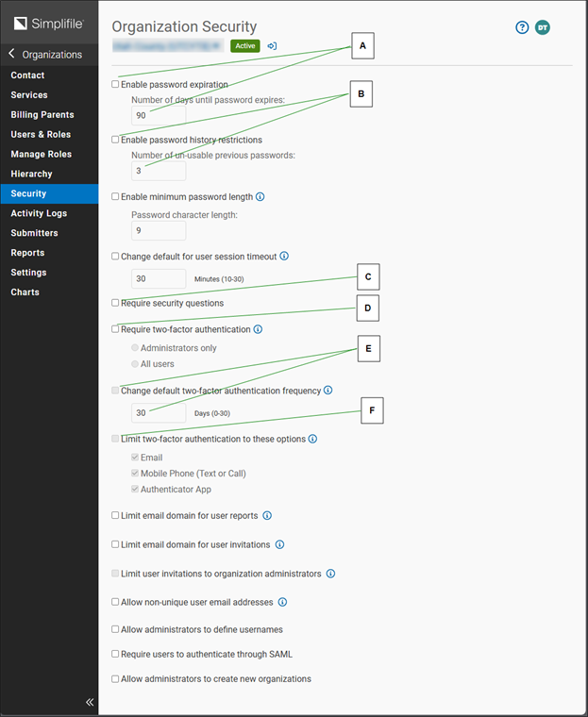Image resolution: width=588 pixels, height=717 pixels.
Task: Click the two-factor frequency Days field
Action: (159, 413)
